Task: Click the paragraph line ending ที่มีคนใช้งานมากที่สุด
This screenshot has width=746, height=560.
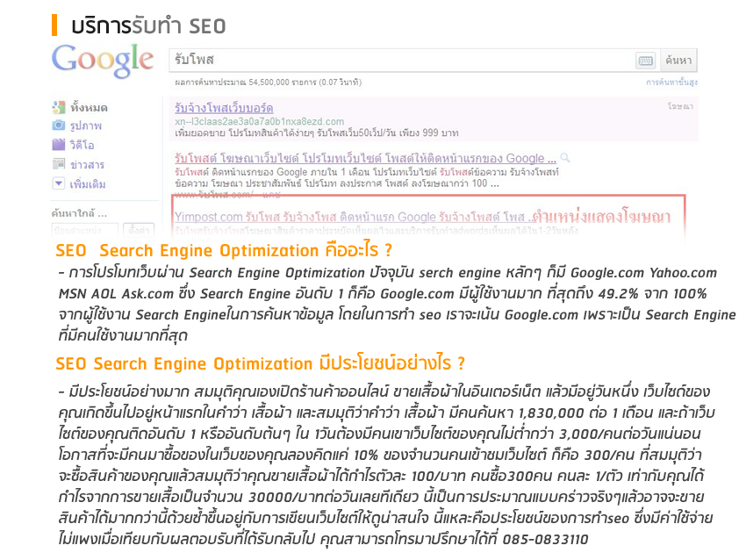Action: [123, 335]
